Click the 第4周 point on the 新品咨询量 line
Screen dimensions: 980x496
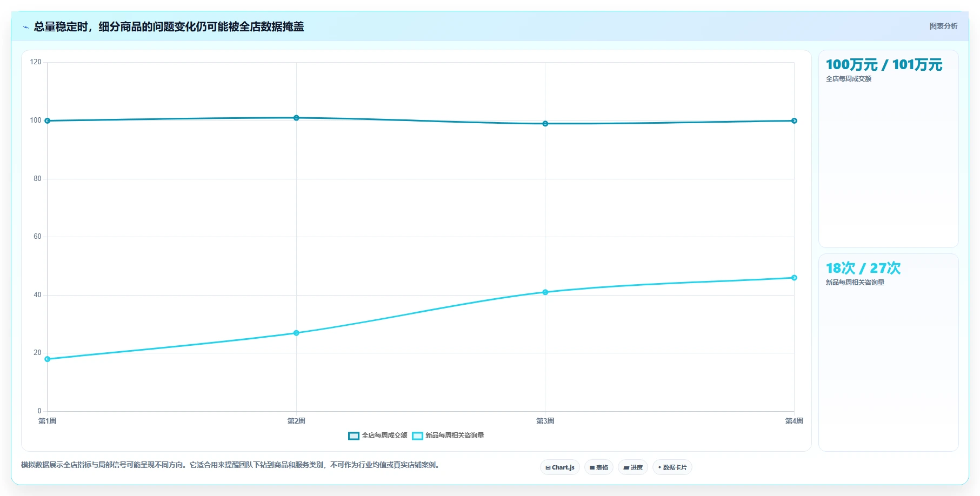pyautogui.click(x=794, y=278)
